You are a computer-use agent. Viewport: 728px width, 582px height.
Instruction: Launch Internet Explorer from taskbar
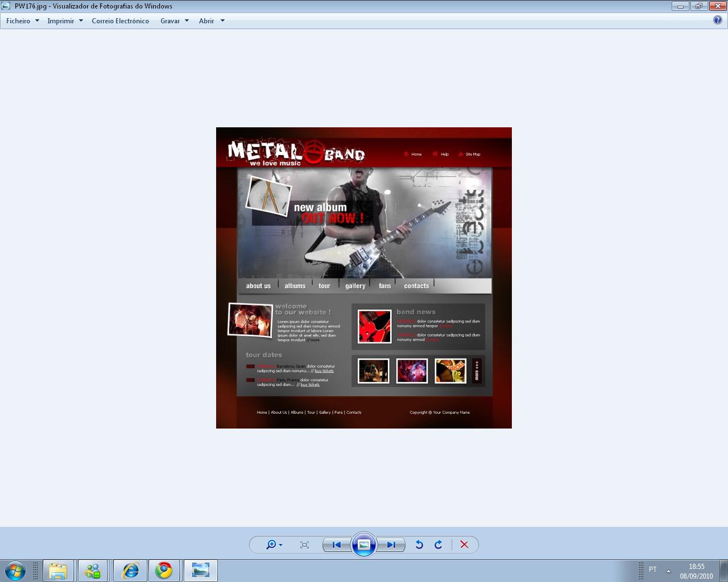coord(130,570)
